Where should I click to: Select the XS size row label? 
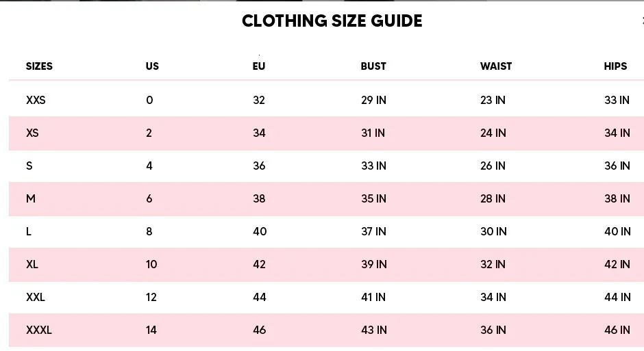[32, 133]
